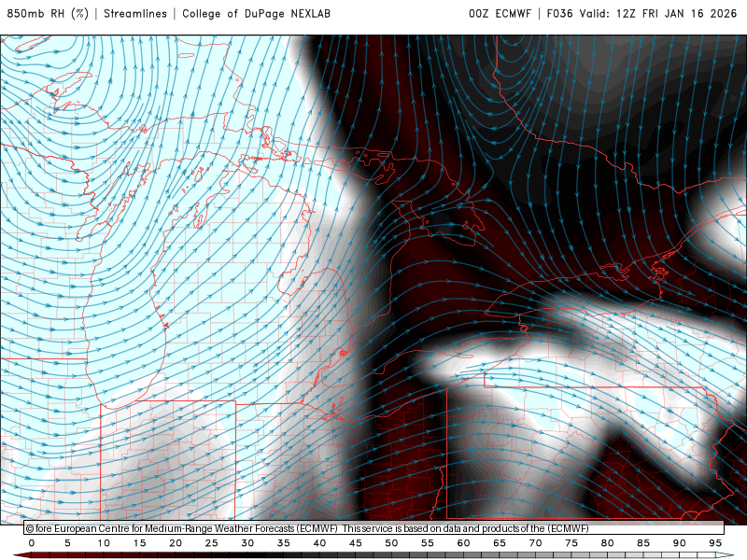The image size is (747, 560).
Task: Click the ECMWF copyright notice banner
Action: 374,528
